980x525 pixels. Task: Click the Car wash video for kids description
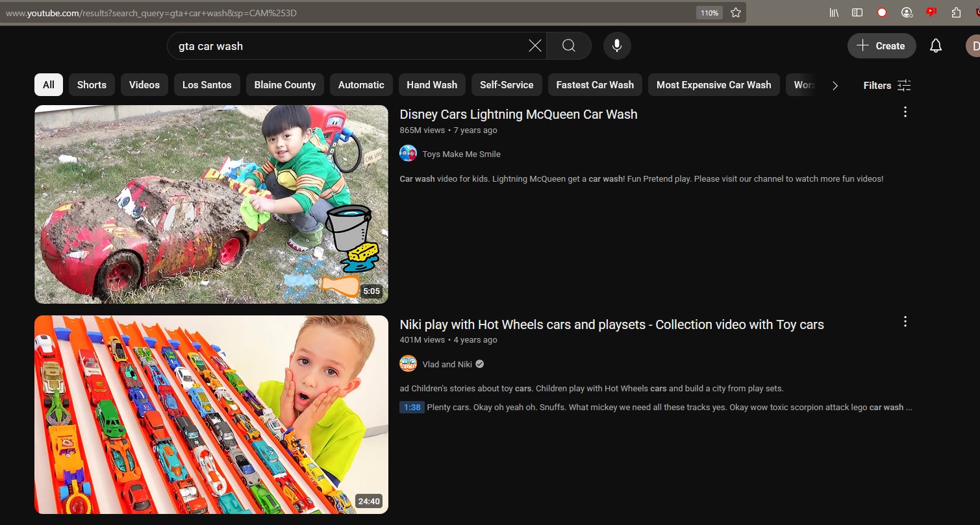point(642,178)
